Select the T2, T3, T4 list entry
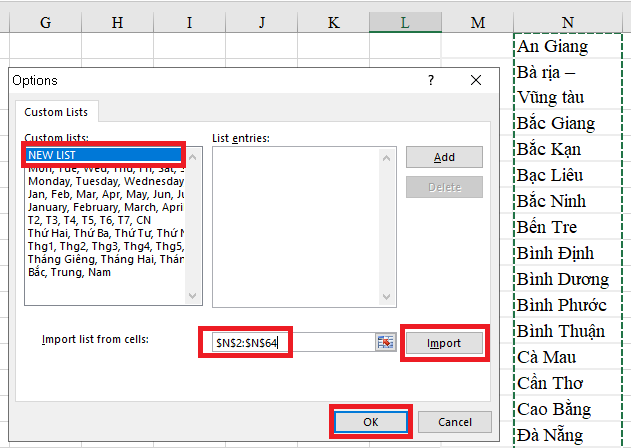The width and height of the screenshot is (631, 448). tap(106, 220)
